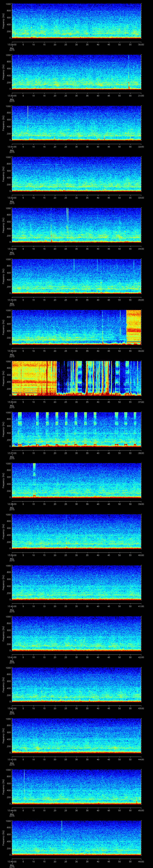Image resolution: width=153 pixels, height=868 pixels.
Task: Click the 13:38:00 time axis label
Action: click(12, 504)
